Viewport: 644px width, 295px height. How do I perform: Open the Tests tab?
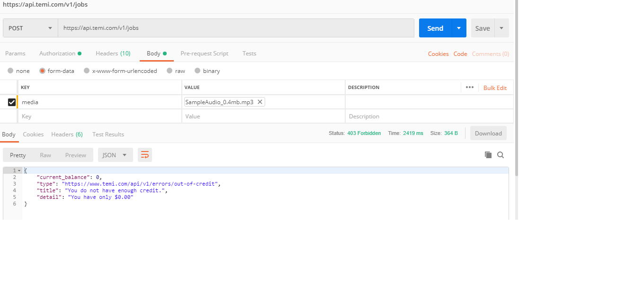click(249, 54)
